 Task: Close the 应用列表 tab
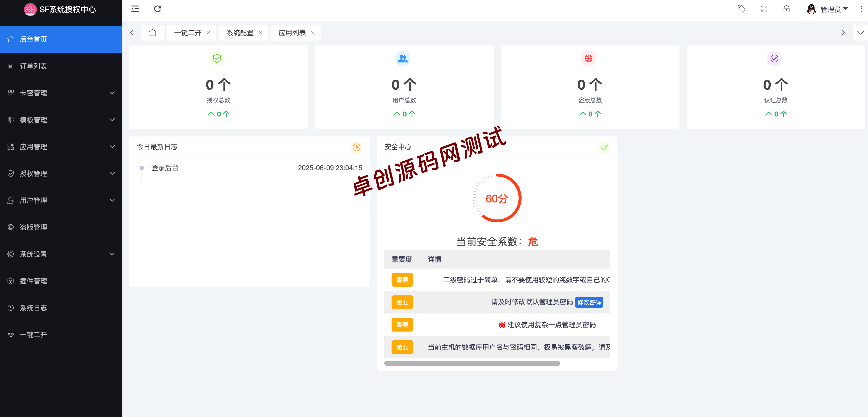point(313,33)
